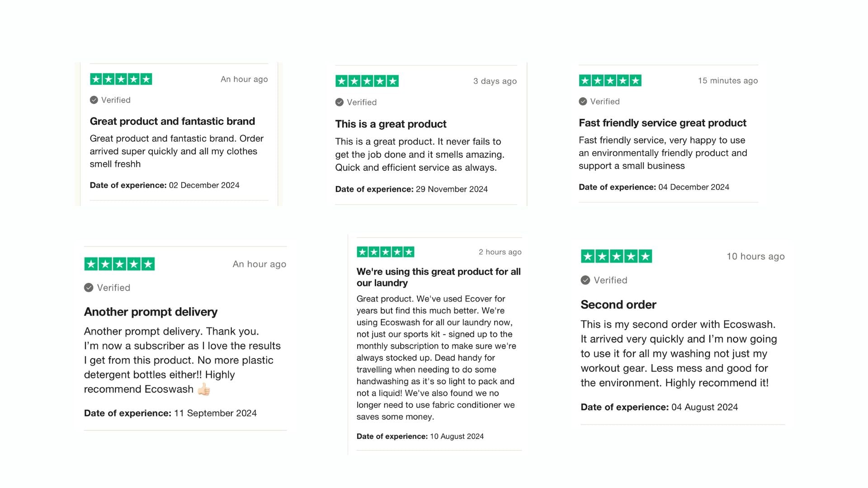Open the 'Another prompt delivery' review title

(x=151, y=312)
